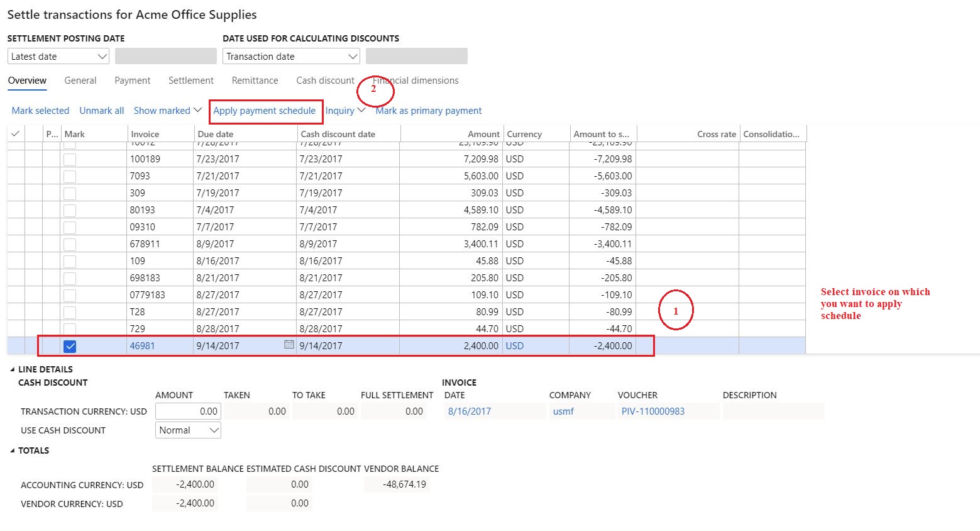This screenshot has height=531, width=980.
Task: Check the Mark checkbox for invoice 100189
Action: coord(69,159)
